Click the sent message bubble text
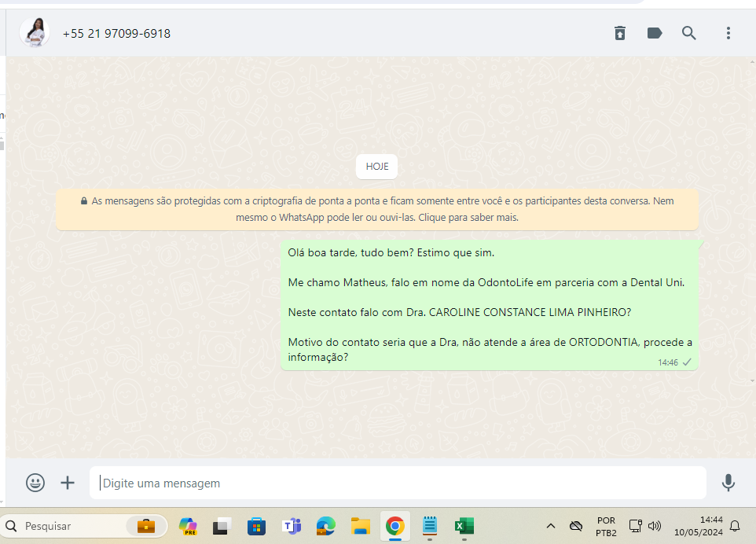This screenshot has width=756, height=544. click(x=490, y=305)
